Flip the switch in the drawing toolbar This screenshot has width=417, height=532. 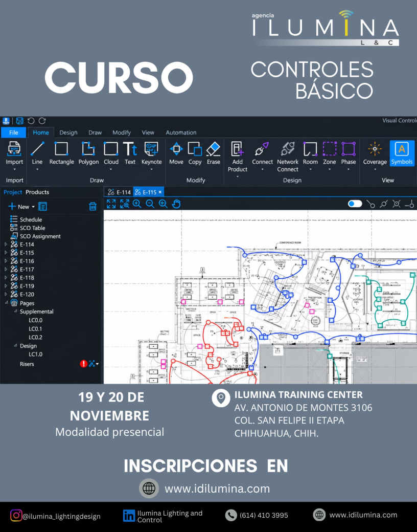pos(355,204)
